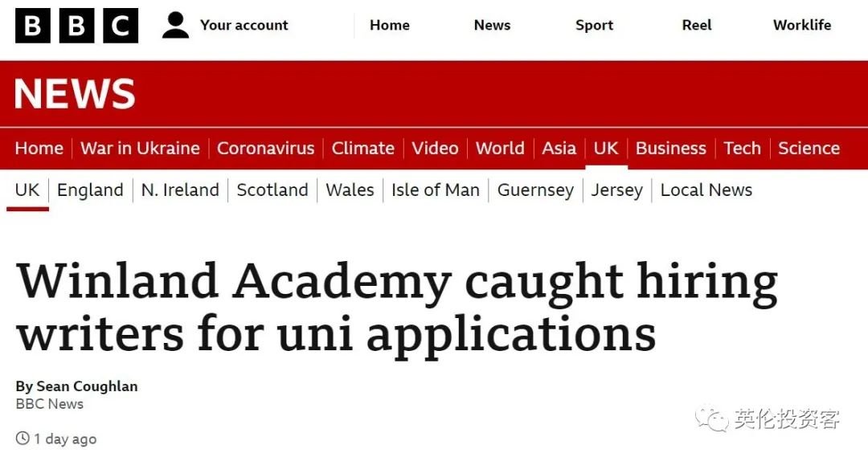Click the Winland Academy article headline

coord(396,307)
